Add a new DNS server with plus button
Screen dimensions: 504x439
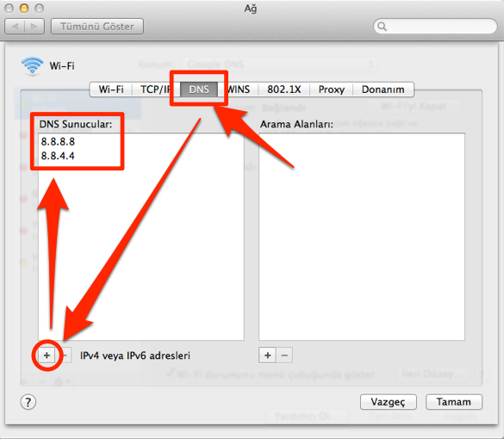tap(47, 356)
